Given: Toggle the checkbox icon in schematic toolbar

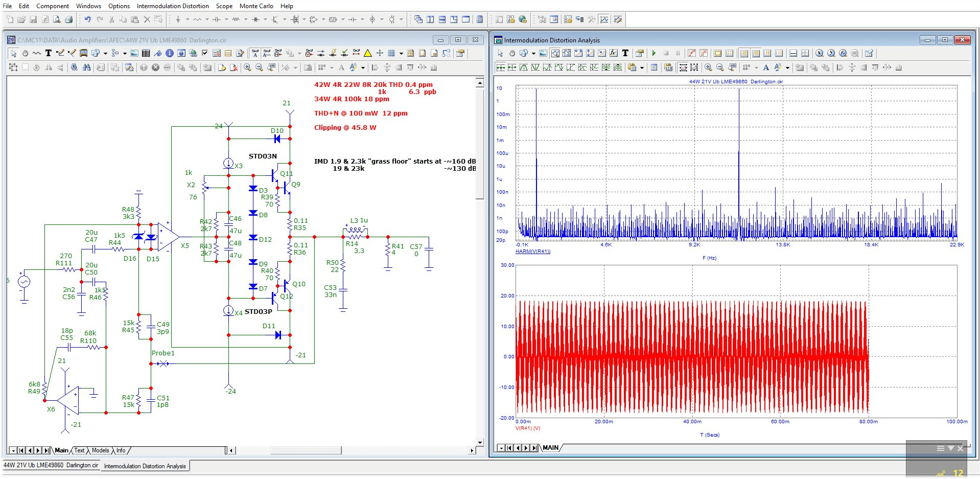Looking at the screenshot, I should point(204,53).
